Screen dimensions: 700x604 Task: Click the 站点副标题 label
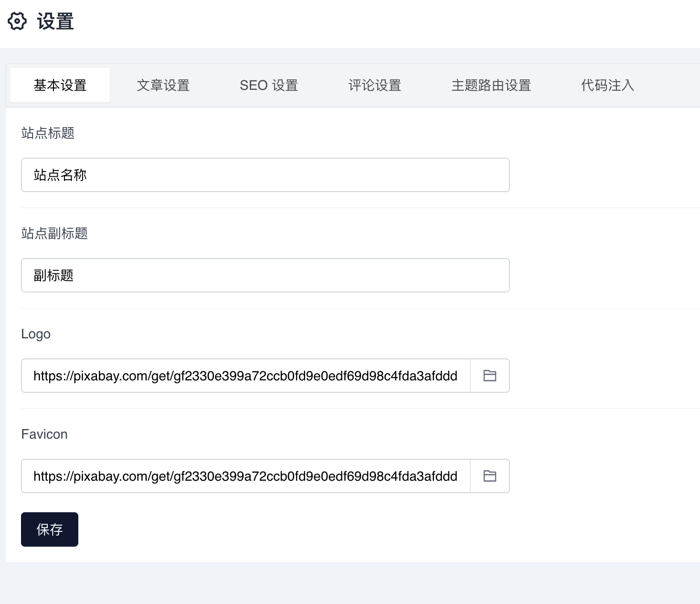pyautogui.click(x=54, y=233)
